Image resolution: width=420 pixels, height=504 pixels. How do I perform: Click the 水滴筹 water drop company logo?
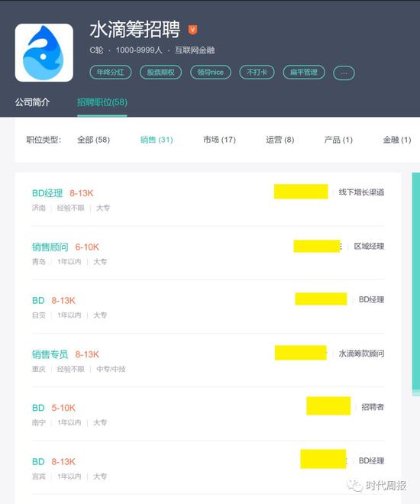point(44,53)
